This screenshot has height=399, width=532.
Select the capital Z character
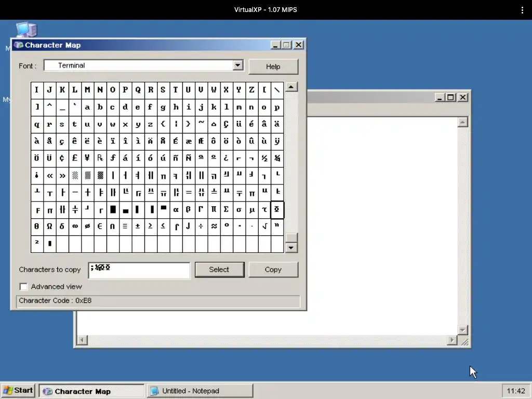(252, 90)
